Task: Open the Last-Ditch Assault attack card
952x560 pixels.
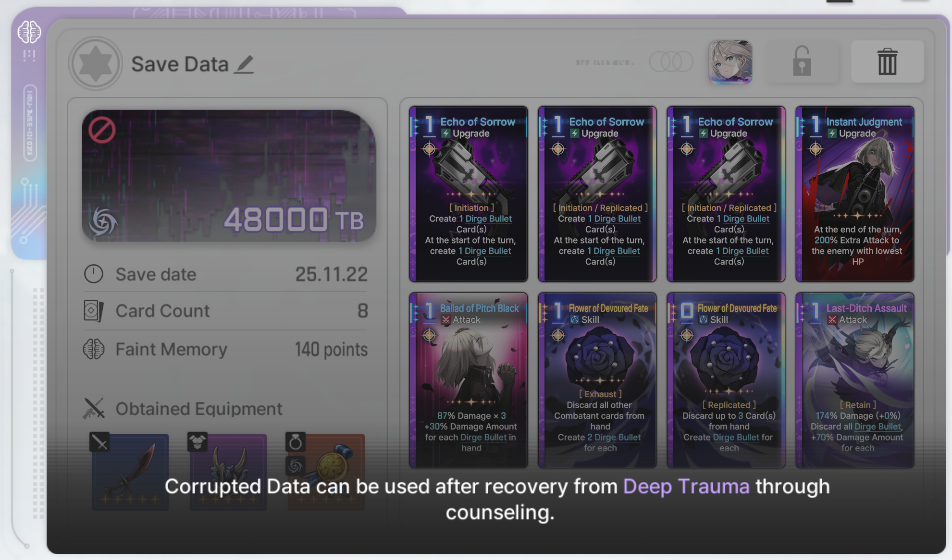Action: point(854,380)
